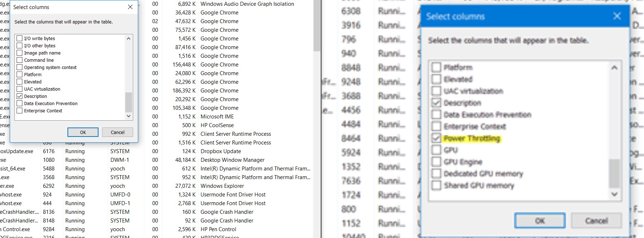Image resolution: width=644 pixels, height=238 pixels.
Task: Select Microsoft IME process description
Action: [x=217, y=117]
